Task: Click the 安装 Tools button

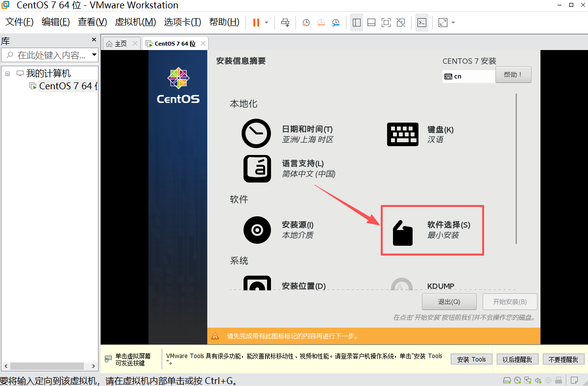Action: [x=471, y=359]
